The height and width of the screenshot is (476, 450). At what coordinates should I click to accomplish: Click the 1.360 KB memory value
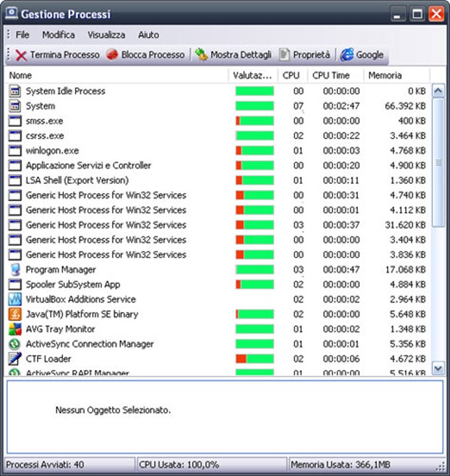(408, 180)
